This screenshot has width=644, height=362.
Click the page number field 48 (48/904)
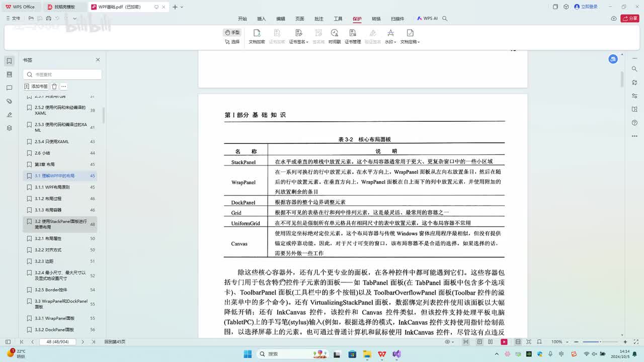coord(57,342)
